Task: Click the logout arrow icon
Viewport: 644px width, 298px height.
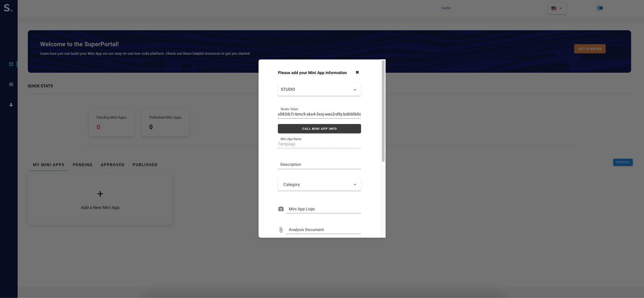Action: (x=600, y=8)
